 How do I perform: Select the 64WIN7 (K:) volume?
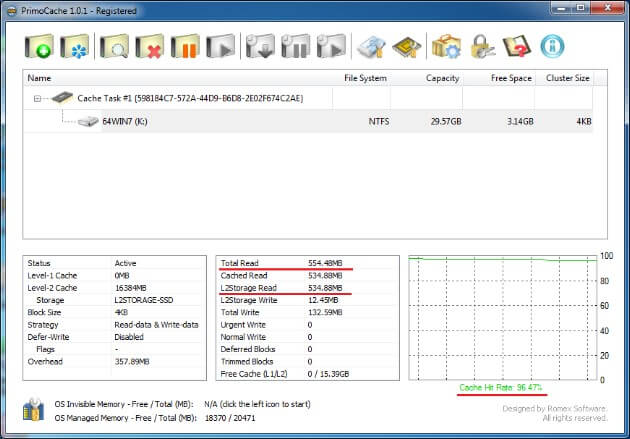pos(308,121)
